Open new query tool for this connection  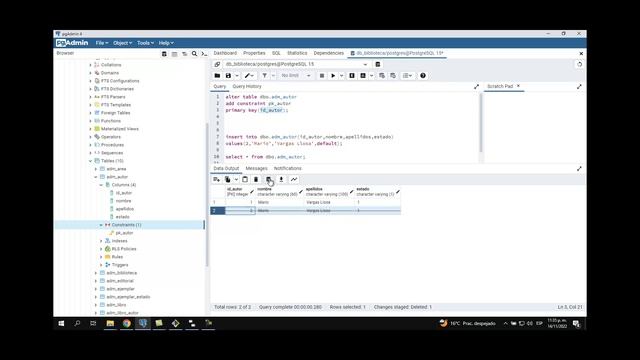378,64
